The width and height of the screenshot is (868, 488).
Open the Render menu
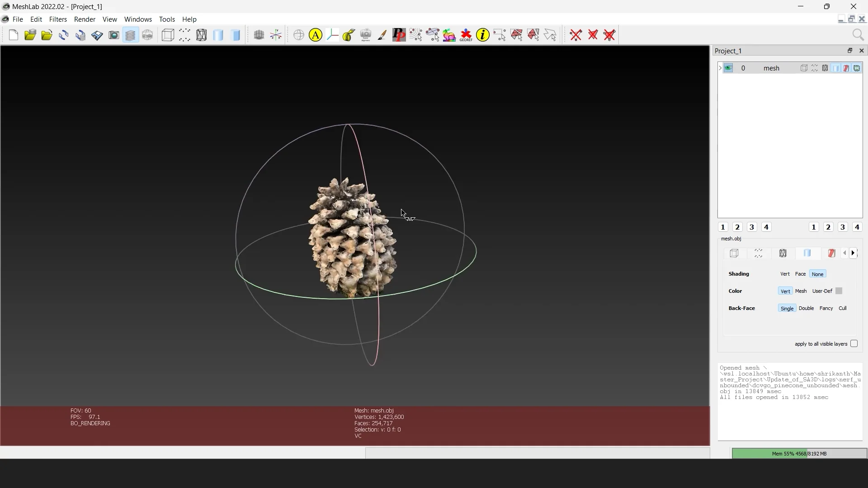click(84, 19)
